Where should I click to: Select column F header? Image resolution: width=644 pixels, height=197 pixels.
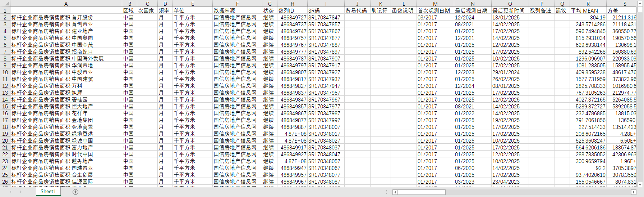pos(237,4)
